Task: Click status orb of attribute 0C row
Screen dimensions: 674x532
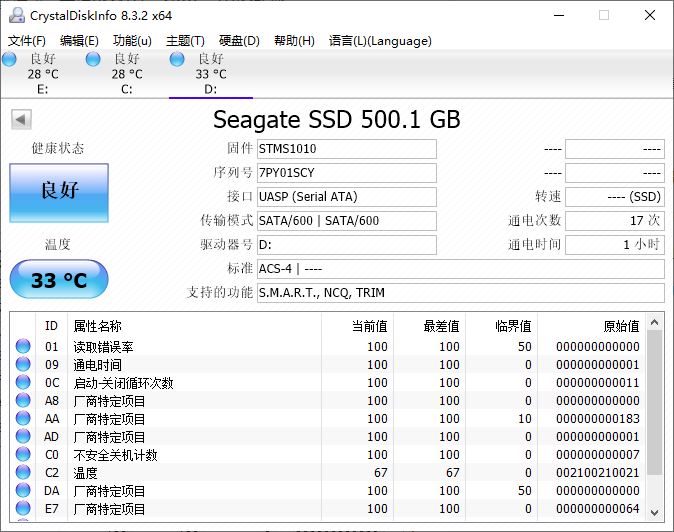Action: 23,382
